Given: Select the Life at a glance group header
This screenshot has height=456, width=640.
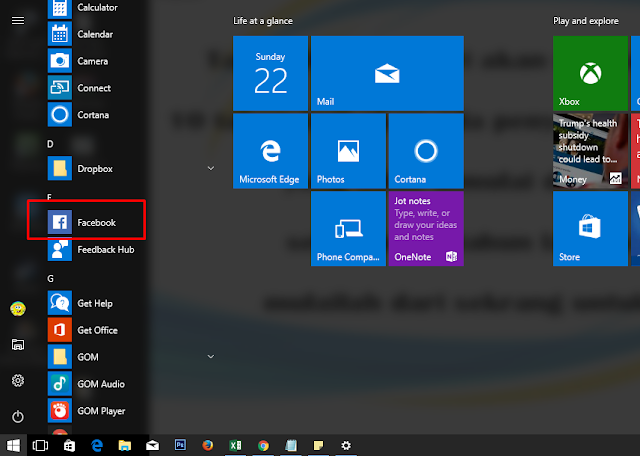Looking at the screenshot, I should tap(263, 21).
